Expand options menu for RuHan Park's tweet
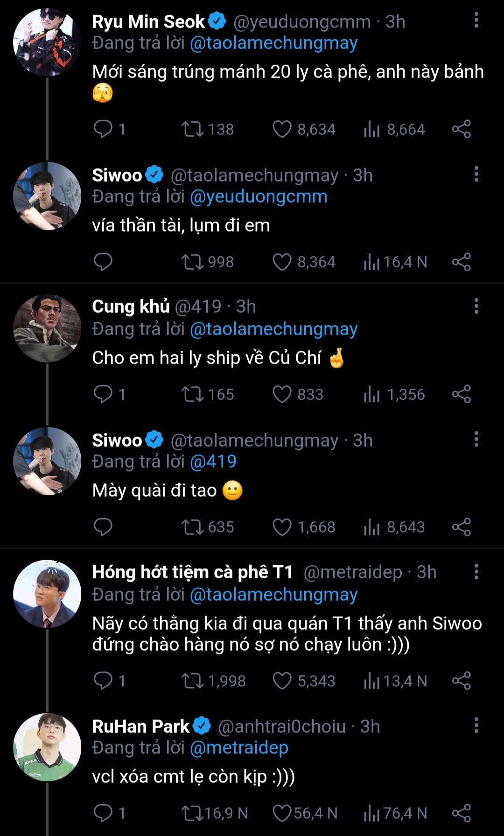The height and width of the screenshot is (836, 504). click(x=476, y=725)
